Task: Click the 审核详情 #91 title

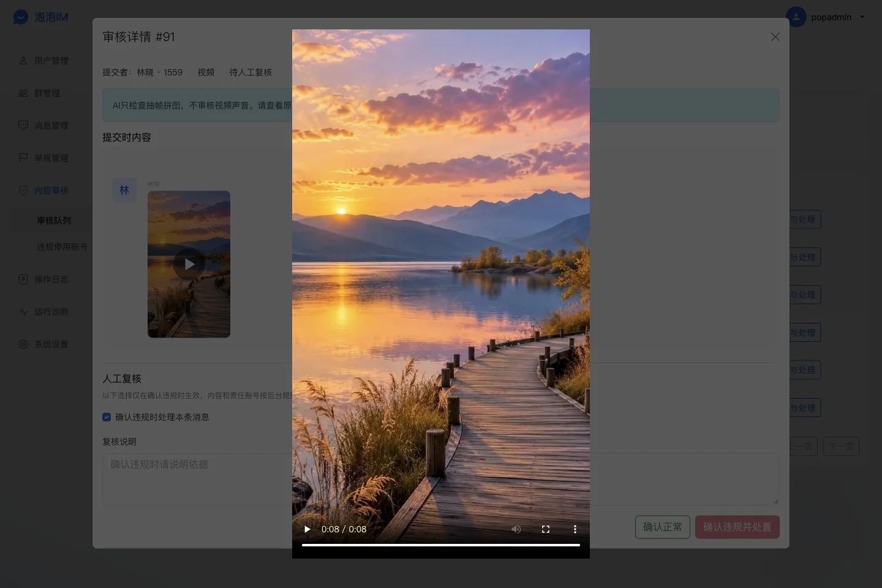Action: (x=139, y=37)
